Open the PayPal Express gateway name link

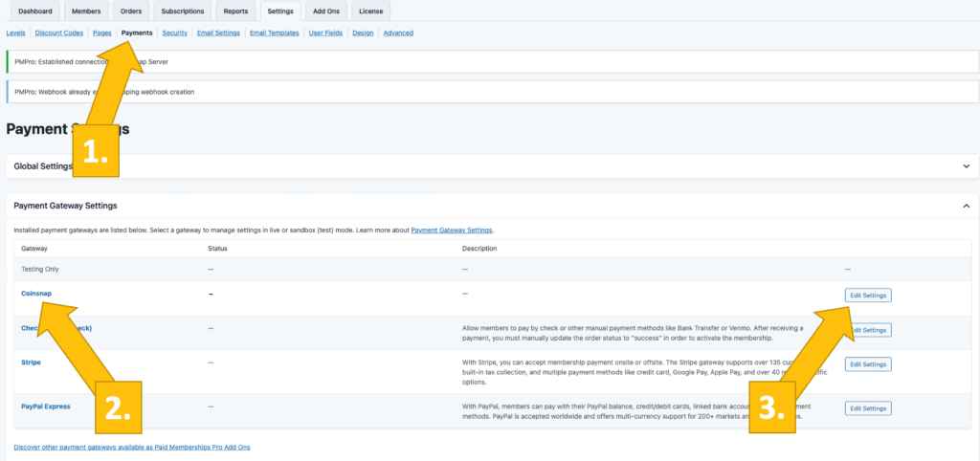47,406
